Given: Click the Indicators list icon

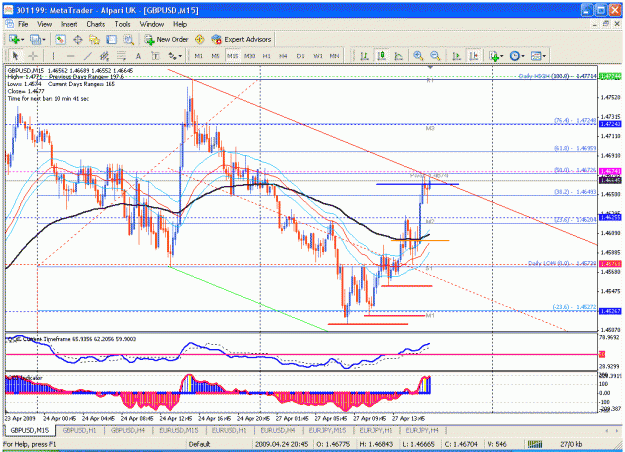Looking at the screenshot, I should click(x=494, y=56).
